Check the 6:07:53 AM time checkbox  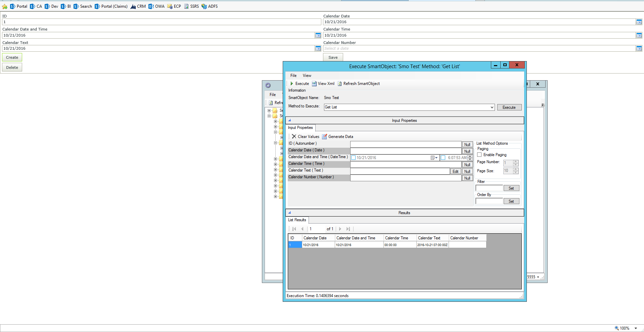[443, 158]
